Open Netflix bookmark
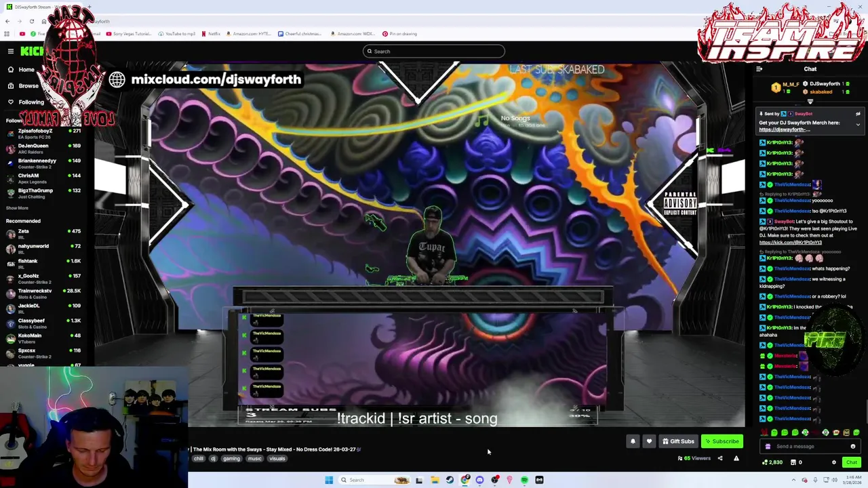The image size is (868, 488). (211, 34)
